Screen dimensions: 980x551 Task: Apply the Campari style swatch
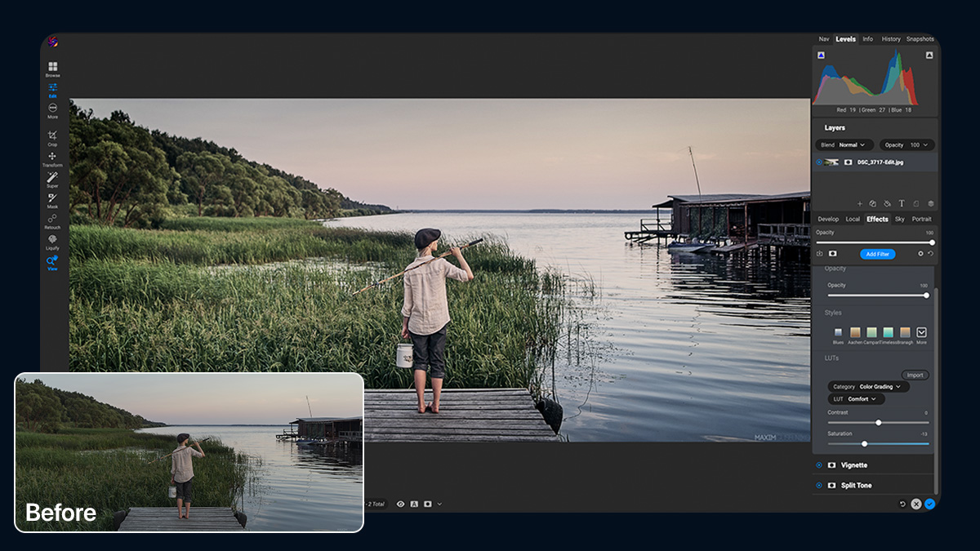tap(871, 332)
